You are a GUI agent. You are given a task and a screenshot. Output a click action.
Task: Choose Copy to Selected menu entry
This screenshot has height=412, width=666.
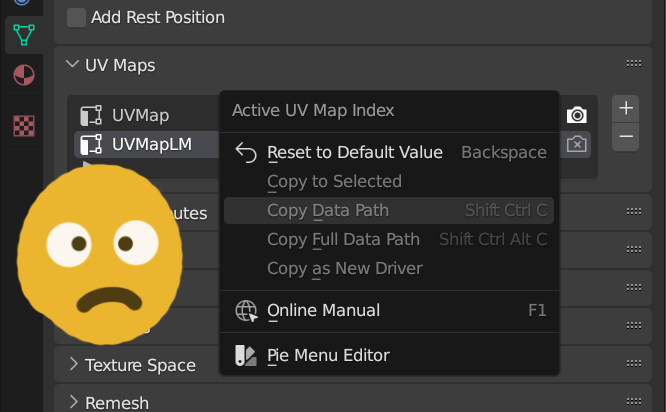click(x=389, y=181)
